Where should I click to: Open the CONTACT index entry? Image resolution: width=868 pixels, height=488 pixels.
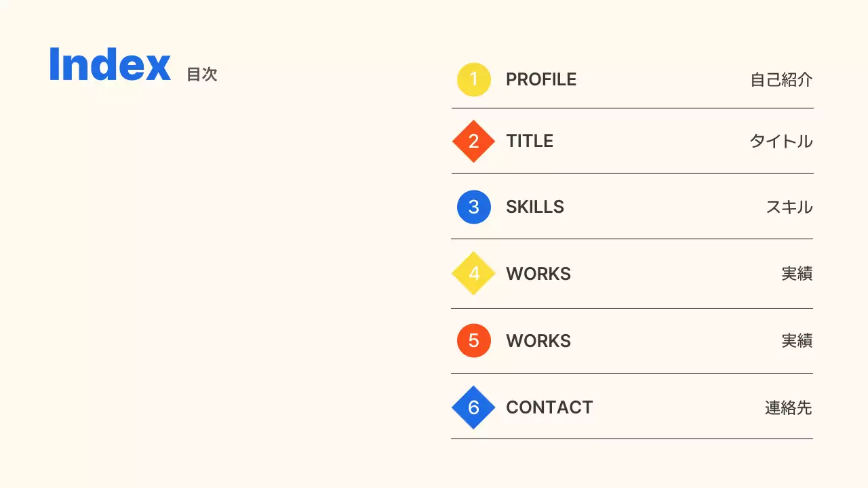pyautogui.click(x=549, y=407)
